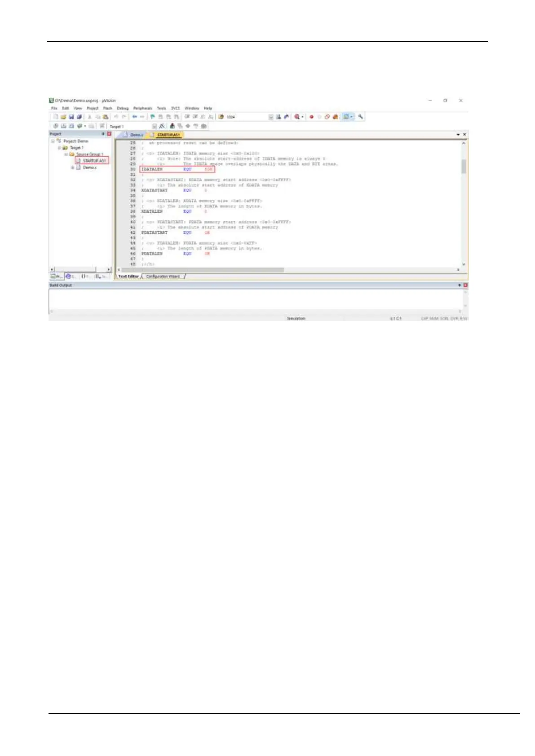Open Manage Project Items icon
The height and width of the screenshot is (756, 535).
click(172, 126)
